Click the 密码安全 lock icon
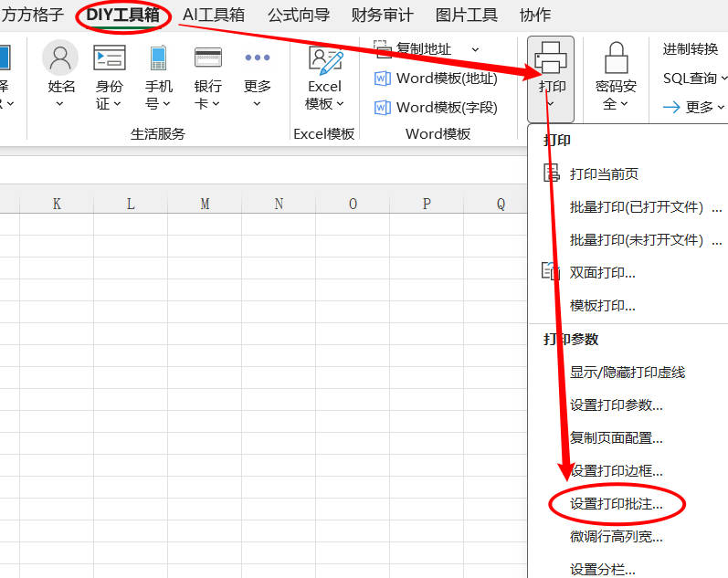The image size is (728, 578). [616, 58]
